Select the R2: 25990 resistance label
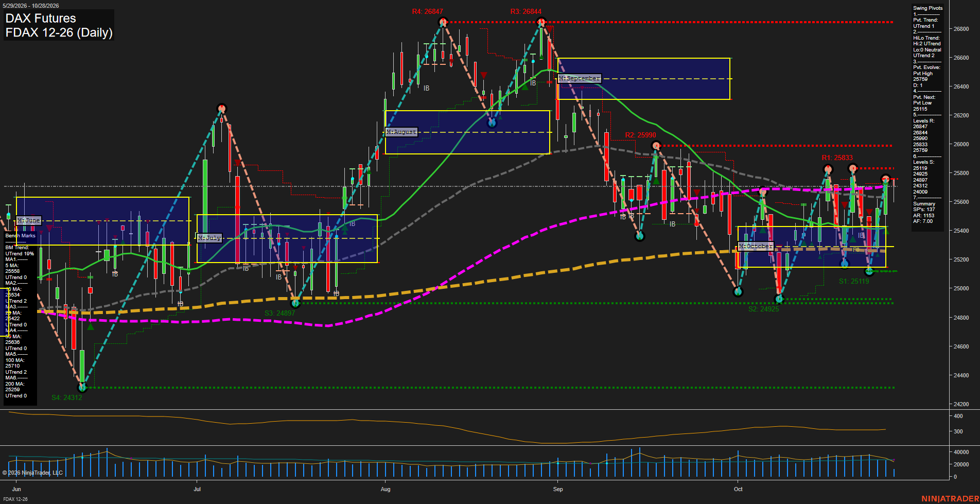Image resolution: width=980 pixels, height=504 pixels. coord(640,135)
